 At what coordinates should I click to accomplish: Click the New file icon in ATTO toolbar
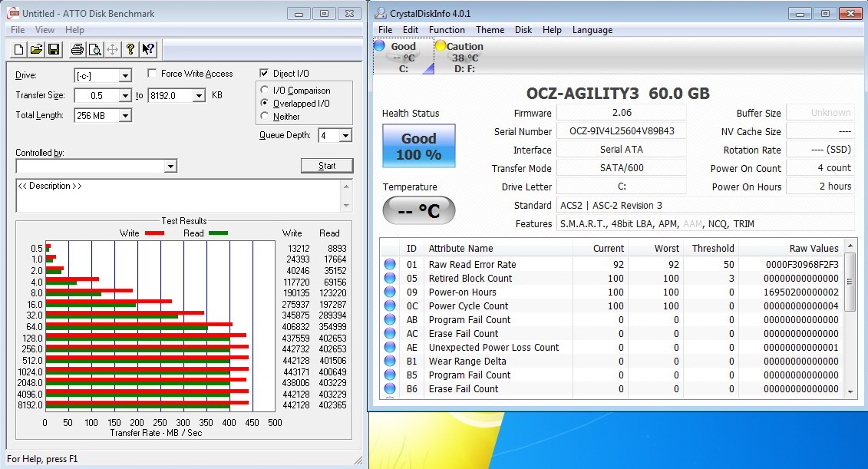(19, 50)
